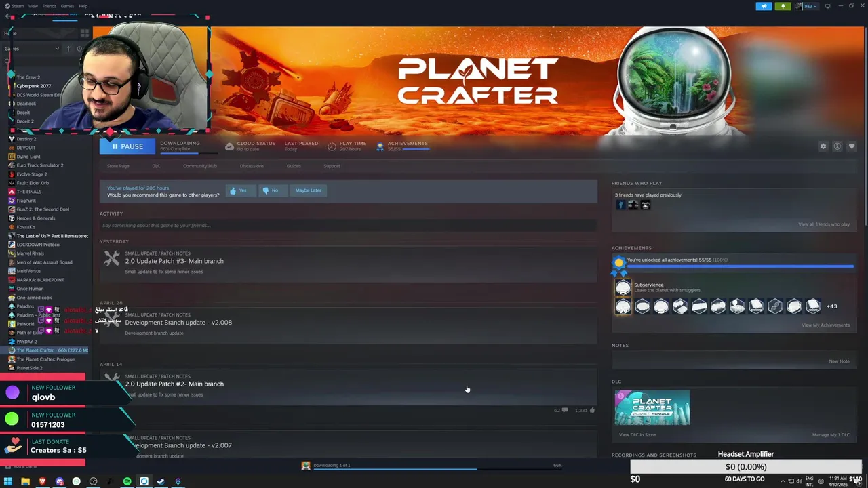Show the remaining +43 achievements
Viewport: 868px width, 488px height.
coord(831,306)
